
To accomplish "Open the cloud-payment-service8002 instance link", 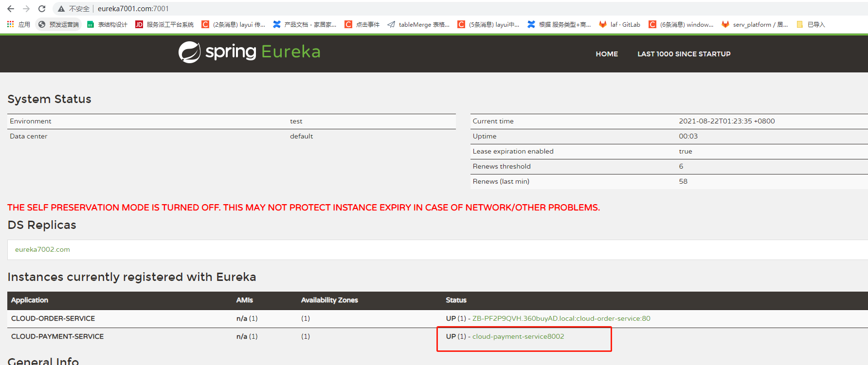I will 518,336.
